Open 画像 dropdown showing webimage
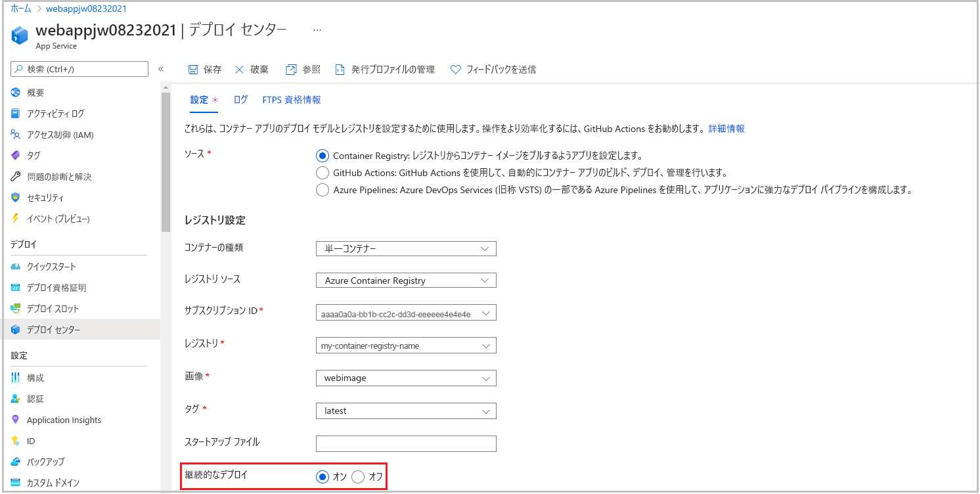The height and width of the screenshot is (494, 980). click(x=406, y=378)
